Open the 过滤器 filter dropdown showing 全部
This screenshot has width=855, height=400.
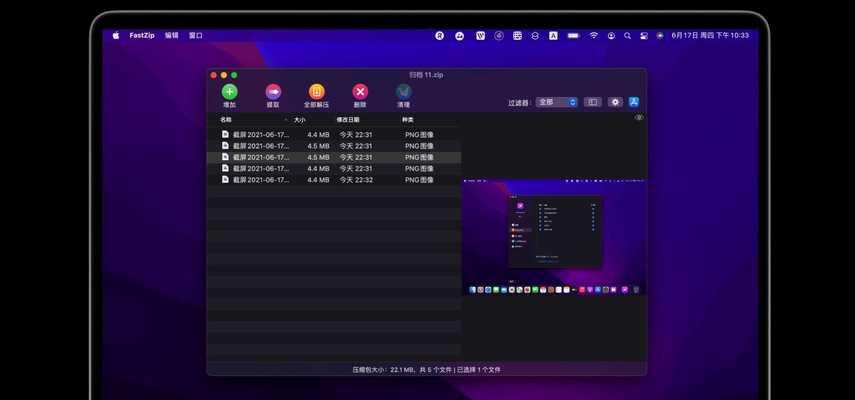click(x=557, y=102)
